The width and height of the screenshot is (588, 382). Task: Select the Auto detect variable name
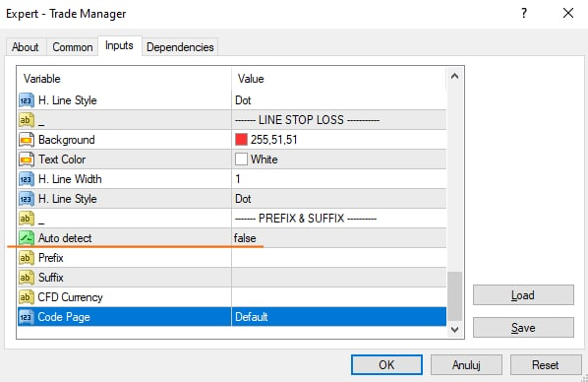(x=65, y=238)
